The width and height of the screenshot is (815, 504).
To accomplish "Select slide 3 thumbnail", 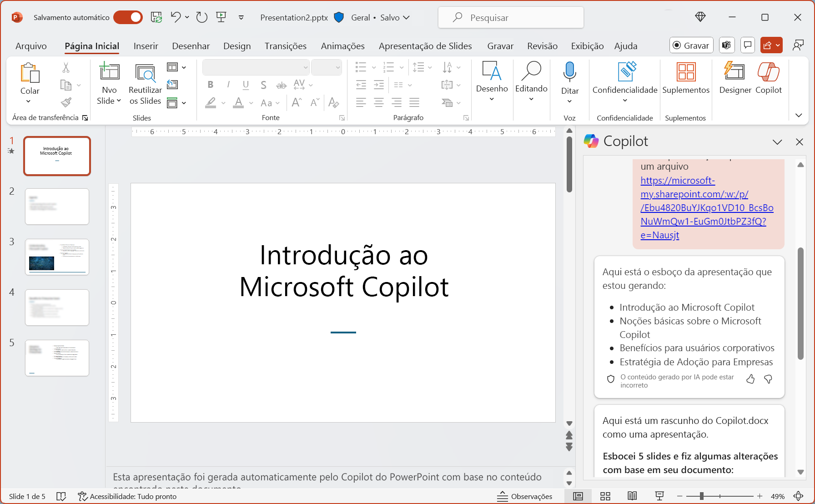I will click(x=57, y=257).
